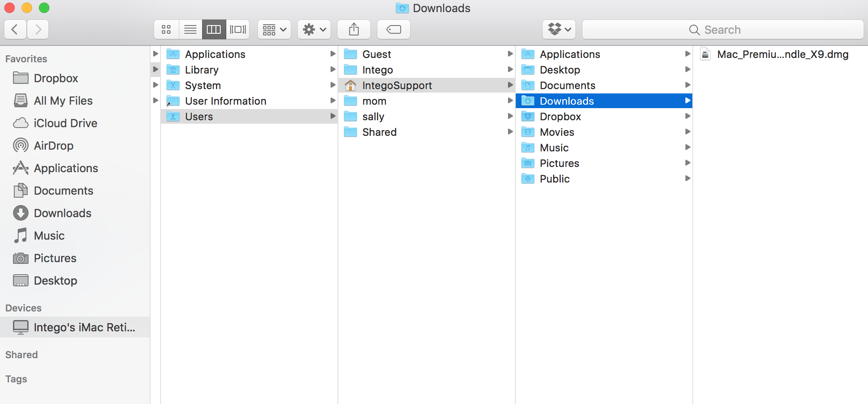Expand arrow of the sally row
The height and width of the screenshot is (404, 868).
(x=510, y=116)
